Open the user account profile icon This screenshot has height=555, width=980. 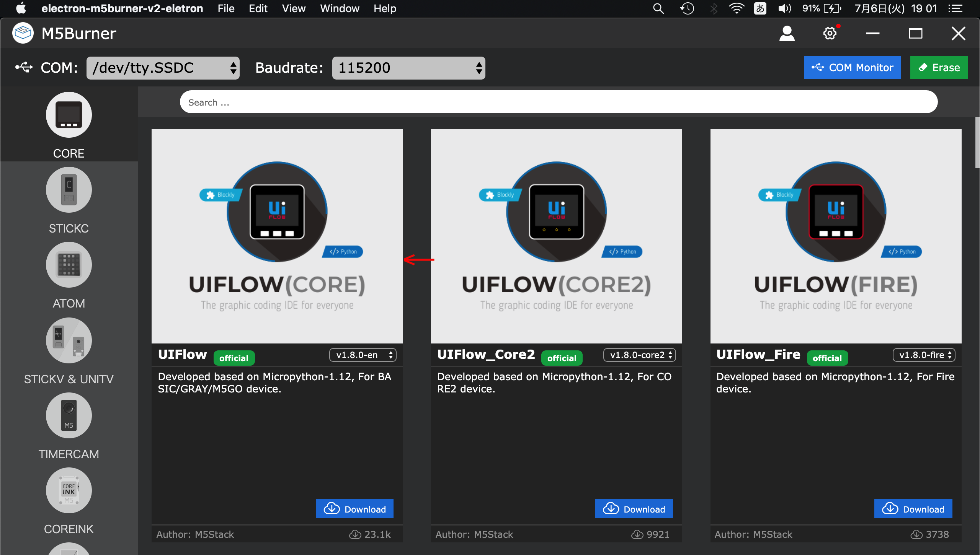[787, 34]
